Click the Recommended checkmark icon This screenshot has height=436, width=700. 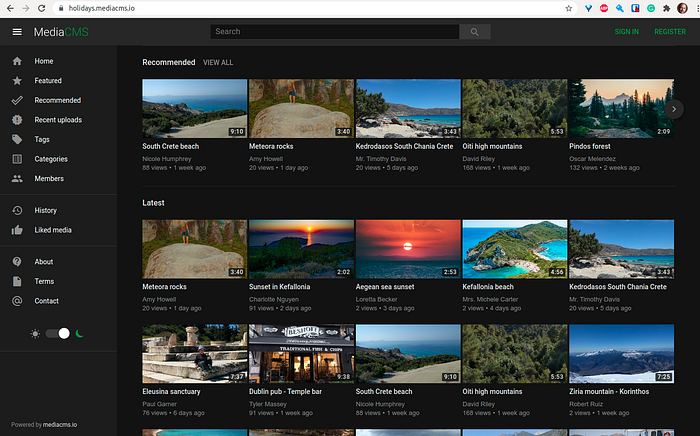pyautogui.click(x=17, y=100)
